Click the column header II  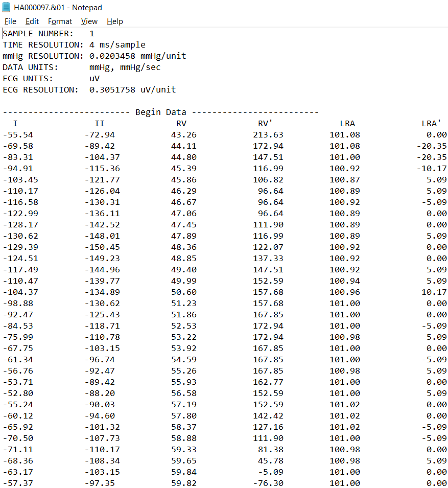pos(99,123)
